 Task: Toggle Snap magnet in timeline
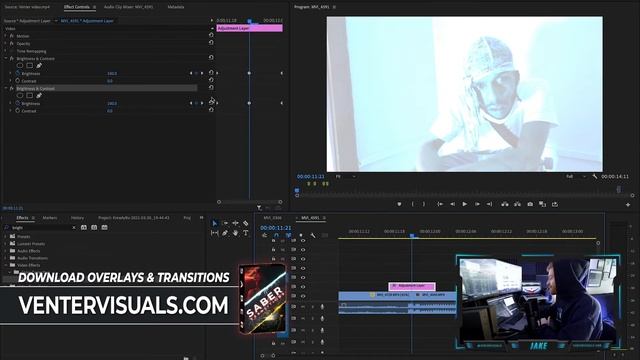(276, 236)
